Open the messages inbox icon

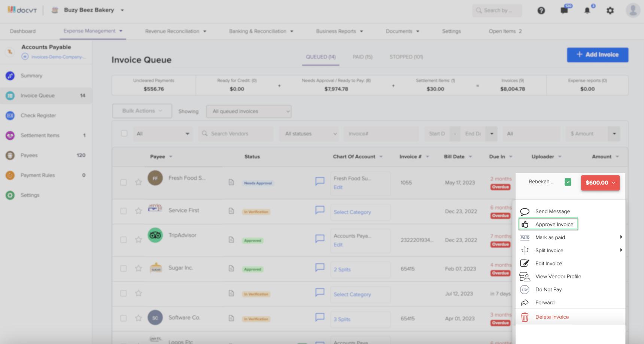coord(564,10)
